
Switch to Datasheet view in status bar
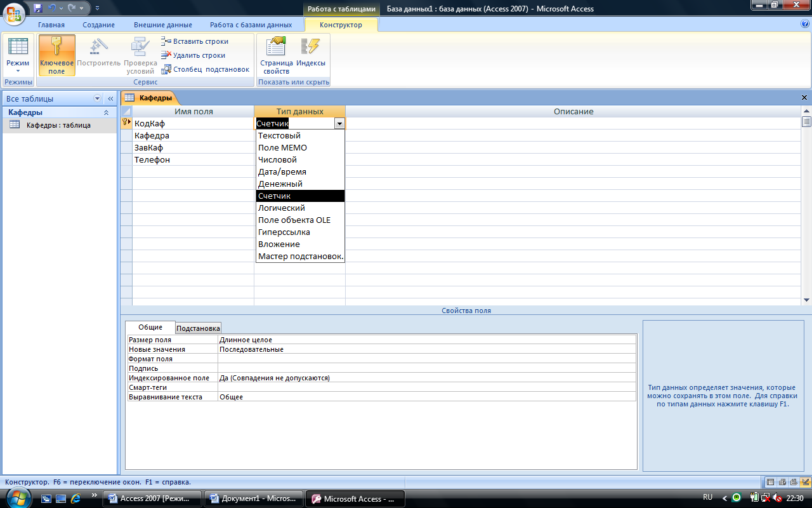click(770, 482)
